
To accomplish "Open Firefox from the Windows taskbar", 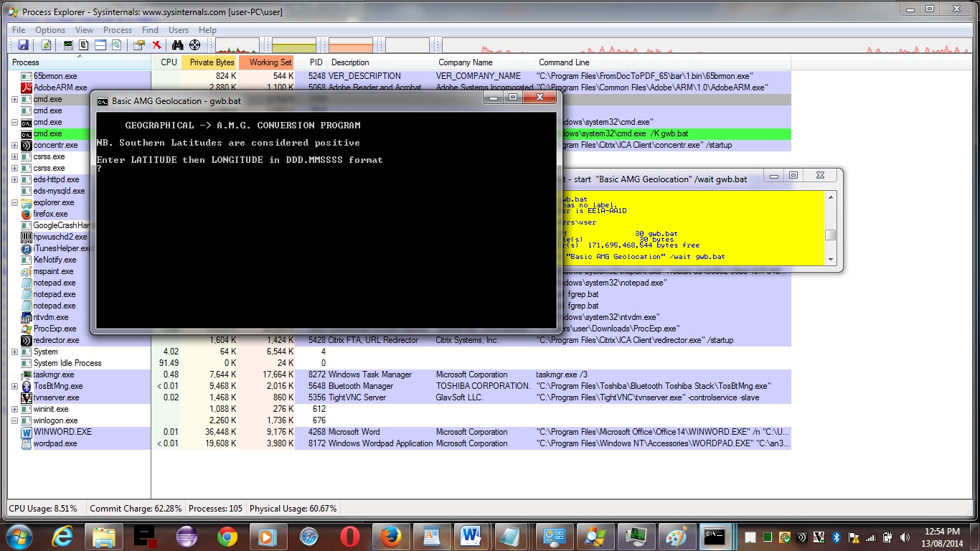I will (x=390, y=537).
